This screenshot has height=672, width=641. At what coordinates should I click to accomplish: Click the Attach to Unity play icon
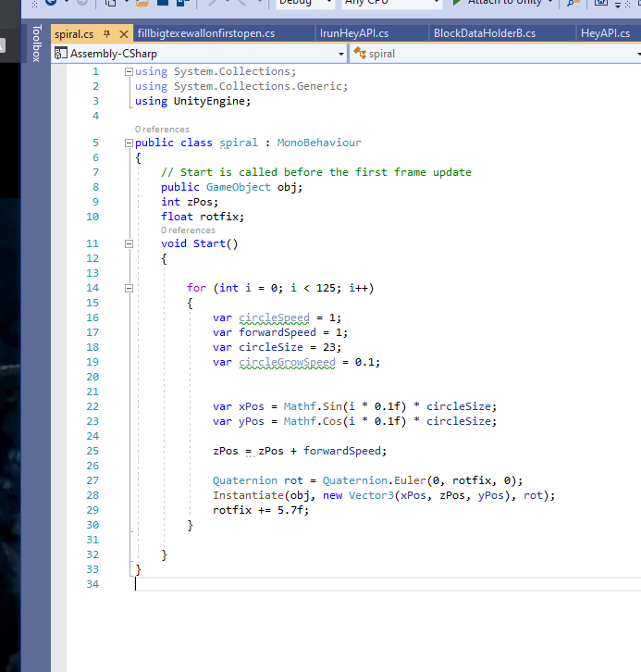coord(454,3)
